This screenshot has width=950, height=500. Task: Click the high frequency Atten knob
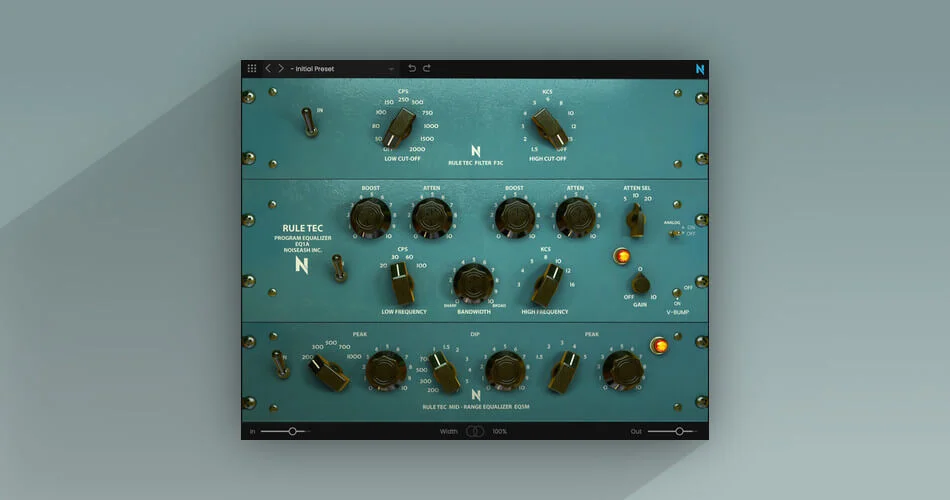(575, 217)
